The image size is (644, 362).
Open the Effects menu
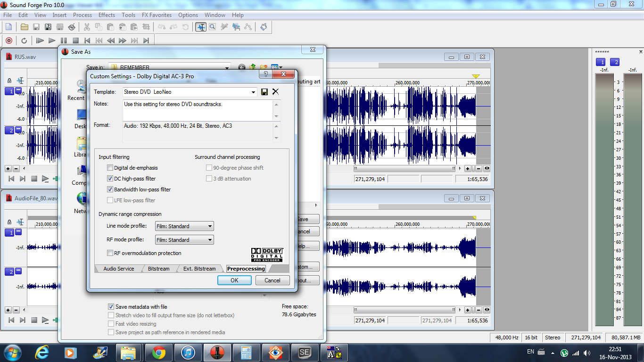(x=107, y=15)
